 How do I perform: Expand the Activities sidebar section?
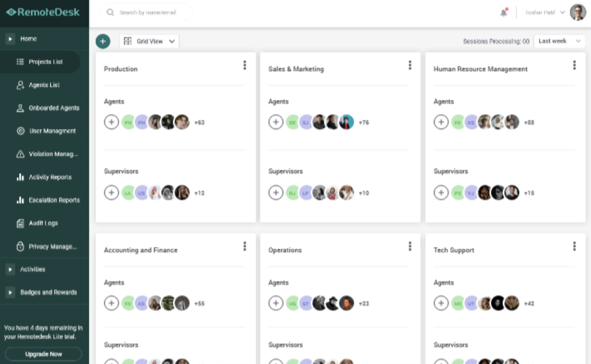click(x=11, y=269)
